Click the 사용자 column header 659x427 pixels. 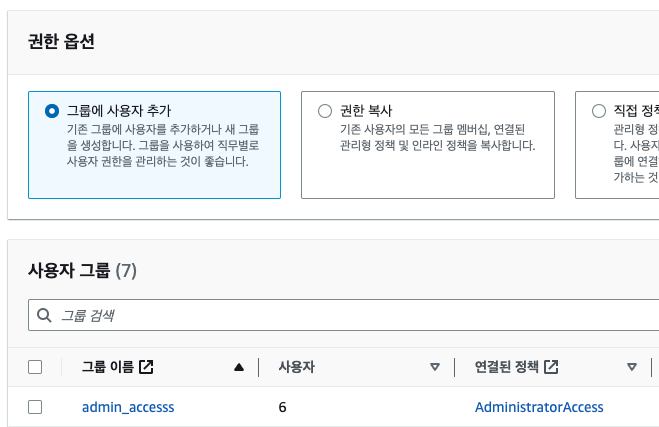tap(296, 367)
